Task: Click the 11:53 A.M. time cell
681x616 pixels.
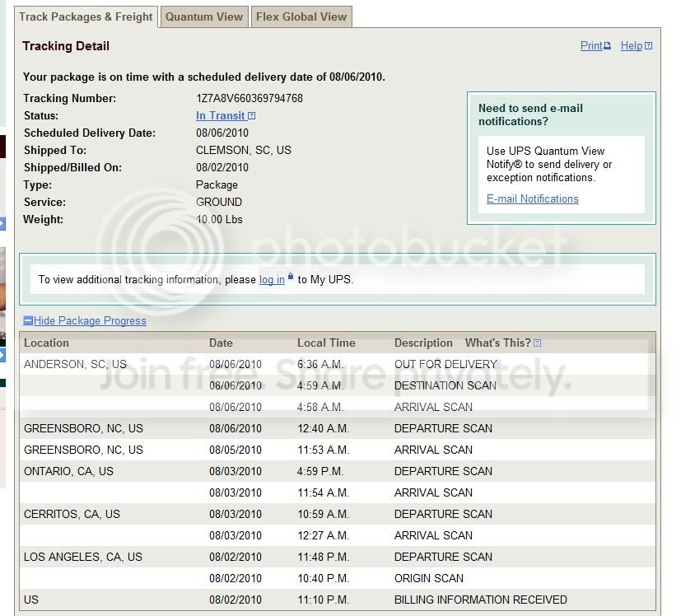Action: [x=323, y=450]
